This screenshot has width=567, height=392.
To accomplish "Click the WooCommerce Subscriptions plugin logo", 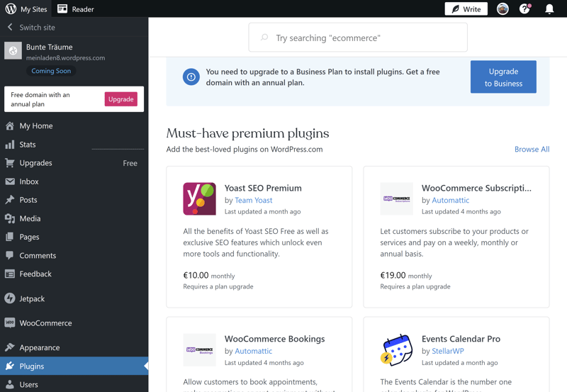I will pos(396,199).
